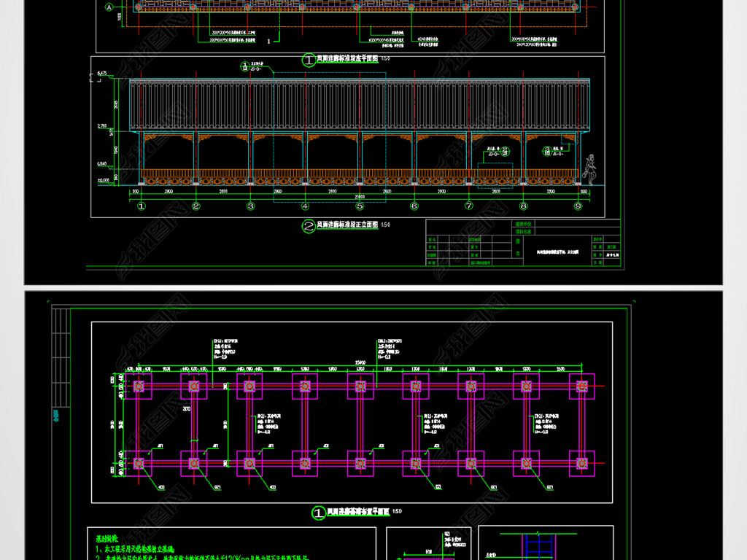Select the detail callout bubble 3 inside the elevation
Viewport: 747px width, 560px height.
click(547, 150)
